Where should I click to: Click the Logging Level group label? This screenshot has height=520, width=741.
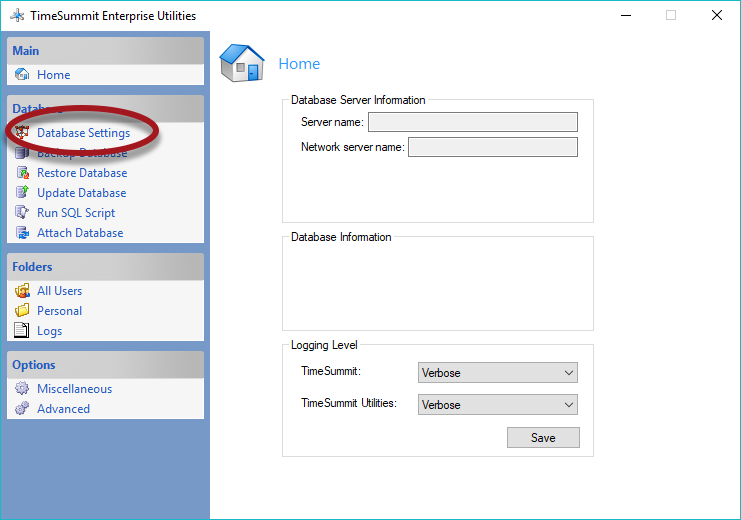coord(324,345)
